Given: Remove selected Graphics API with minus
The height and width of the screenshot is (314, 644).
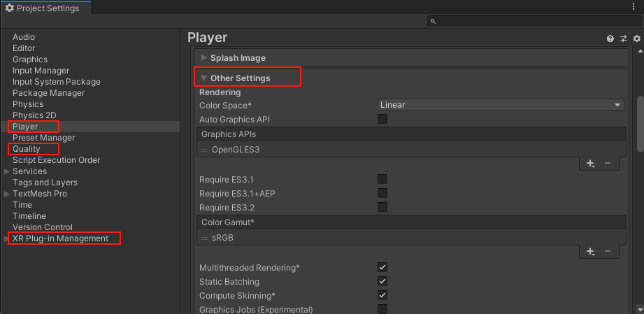Looking at the screenshot, I should (607, 163).
